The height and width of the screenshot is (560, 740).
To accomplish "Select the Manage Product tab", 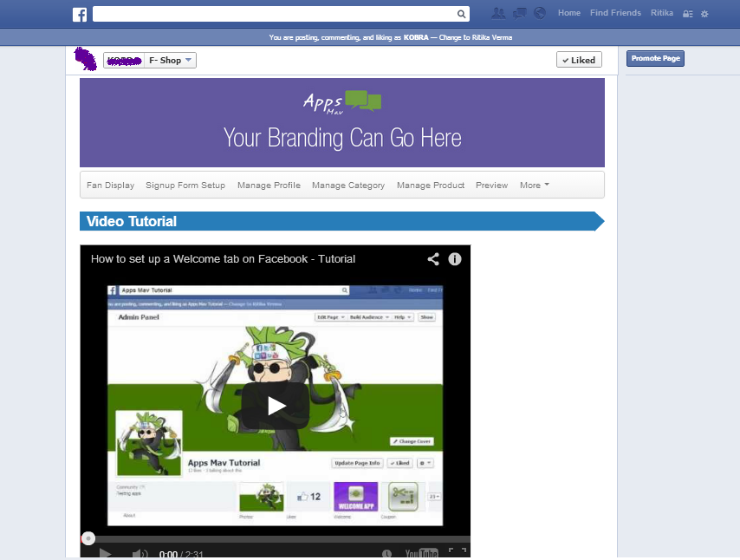I will tap(431, 186).
